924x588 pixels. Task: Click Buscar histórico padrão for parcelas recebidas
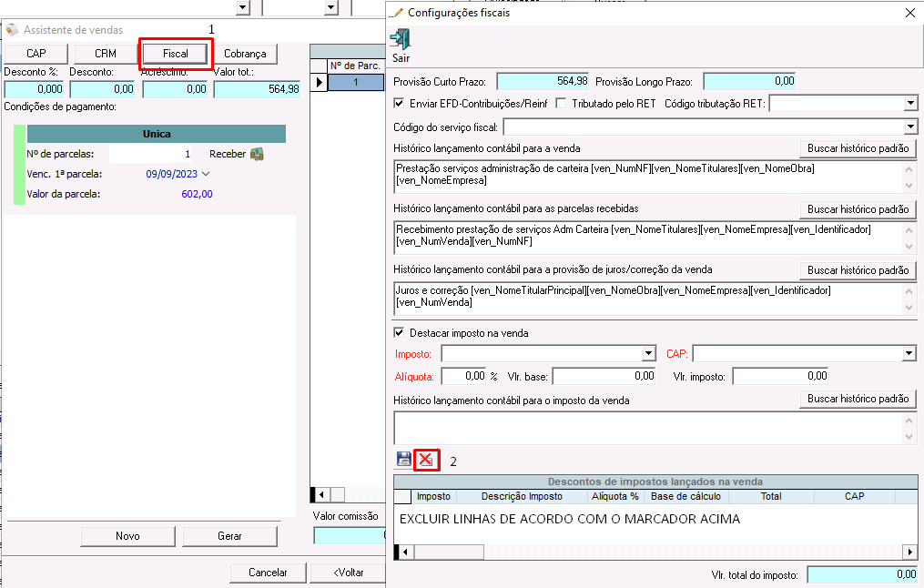[858, 209]
